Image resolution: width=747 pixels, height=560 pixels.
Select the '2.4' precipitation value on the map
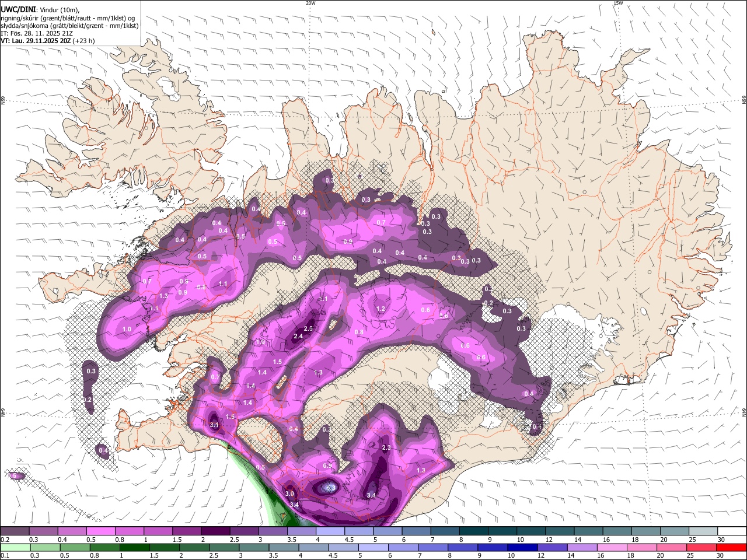click(298, 337)
